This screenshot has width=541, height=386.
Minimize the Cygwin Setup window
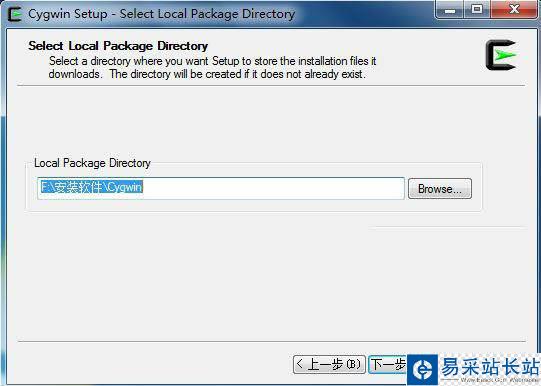450,9
